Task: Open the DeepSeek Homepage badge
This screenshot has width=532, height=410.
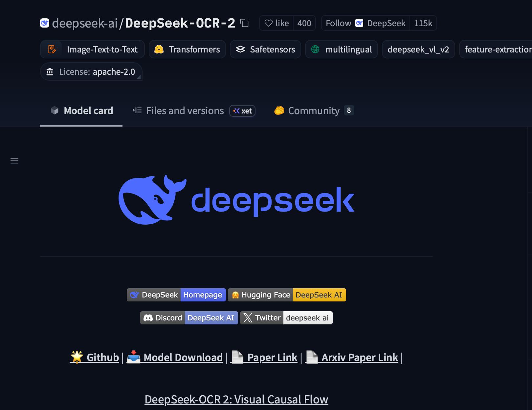Action: pyautogui.click(x=176, y=295)
